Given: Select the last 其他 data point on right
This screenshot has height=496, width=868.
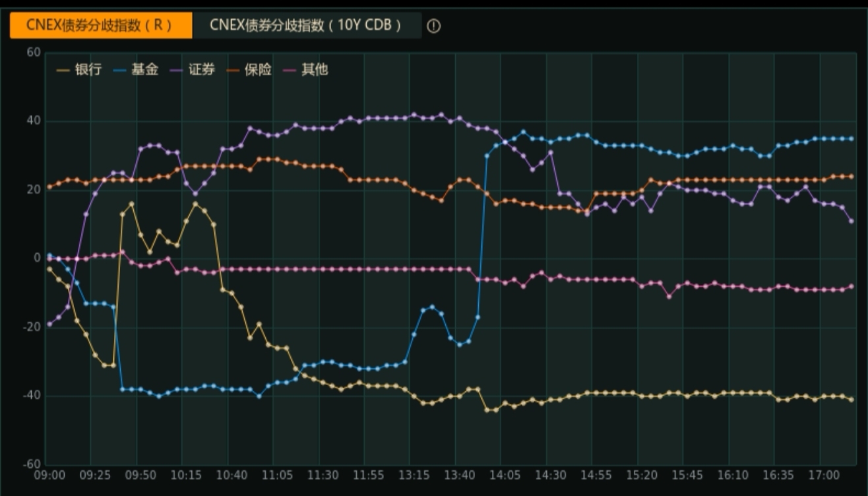Looking at the screenshot, I should (851, 286).
